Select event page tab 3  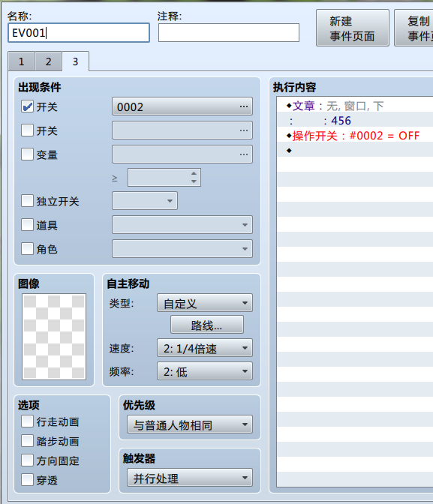[75, 61]
